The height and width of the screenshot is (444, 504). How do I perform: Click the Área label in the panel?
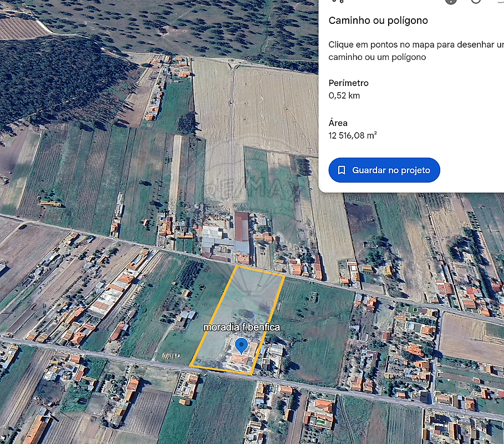coord(338,123)
